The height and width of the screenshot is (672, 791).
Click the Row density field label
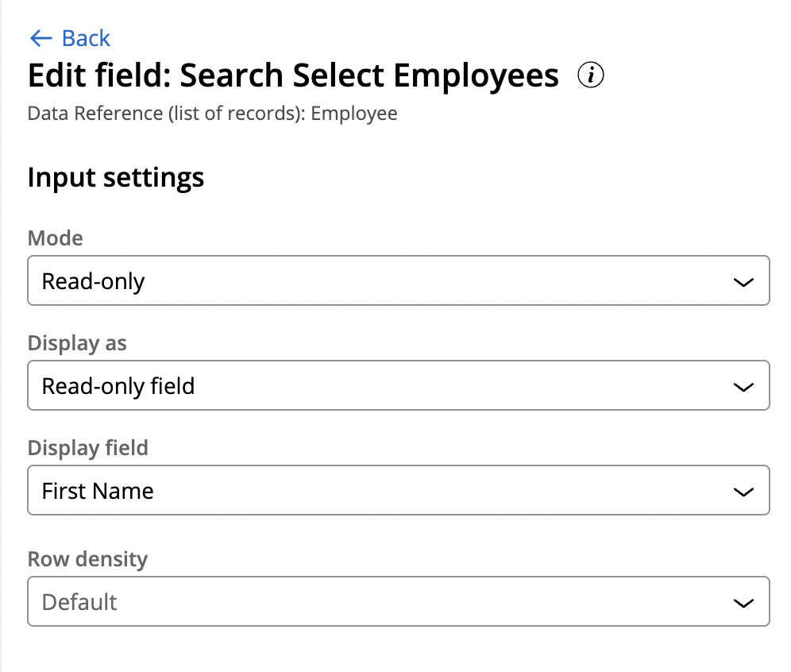87,559
